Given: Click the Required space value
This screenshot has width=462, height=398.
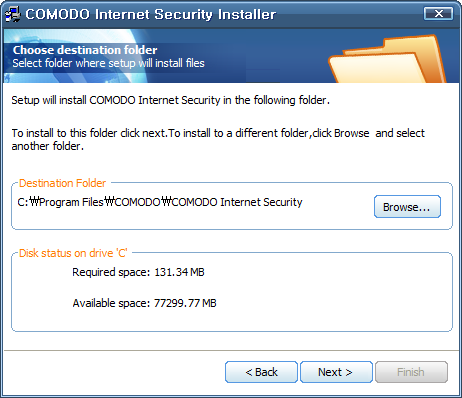Looking at the screenshot, I should point(179,272).
